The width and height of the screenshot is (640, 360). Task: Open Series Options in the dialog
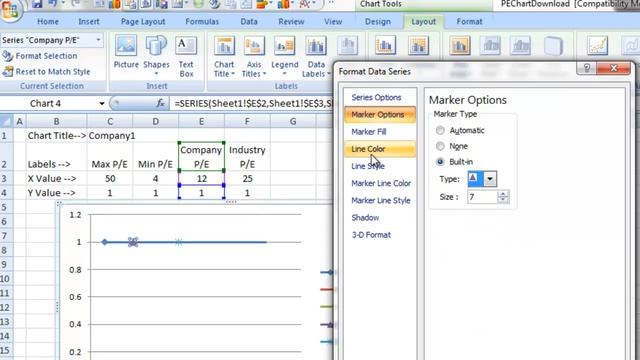point(376,98)
